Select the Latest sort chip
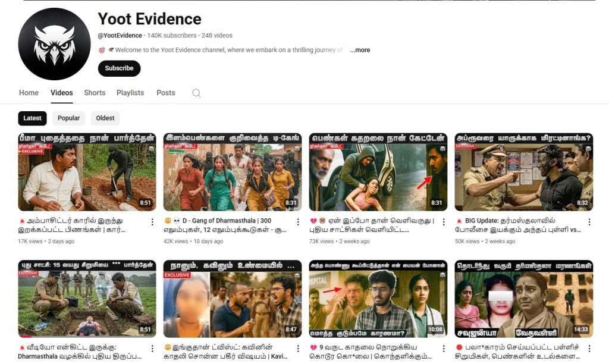Screen dimensions: 609x364 click(32, 118)
